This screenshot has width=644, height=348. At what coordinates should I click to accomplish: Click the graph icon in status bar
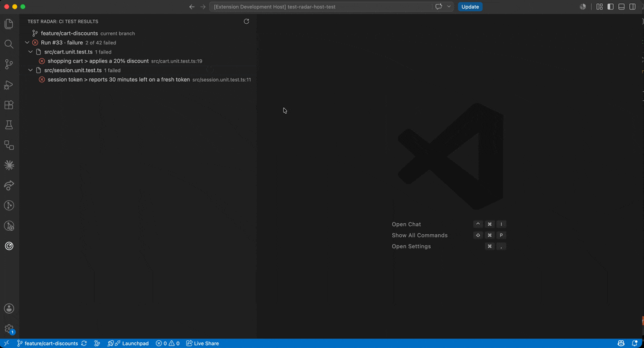[x=97, y=343]
